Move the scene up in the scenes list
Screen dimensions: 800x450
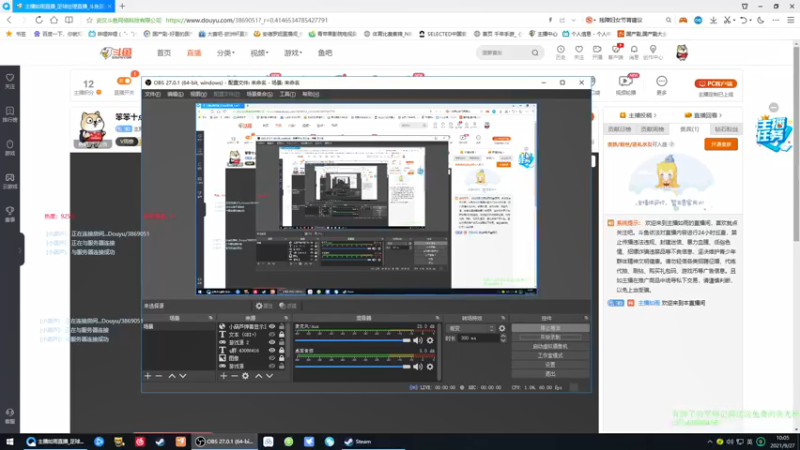(x=172, y=376)
